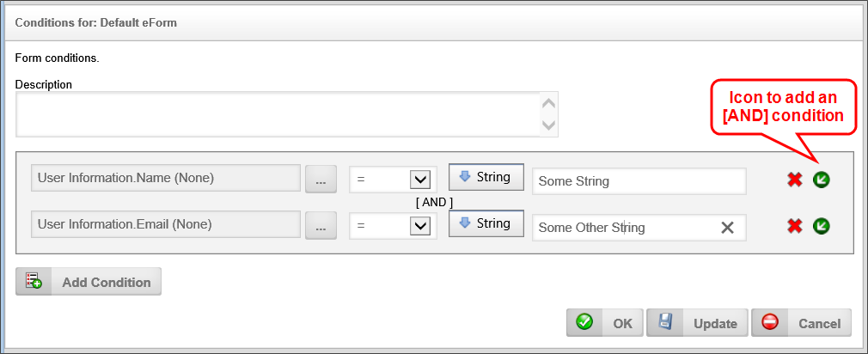Click the 'Some String' value field
Screen dimensions: 868x354
tap(638, 181)
